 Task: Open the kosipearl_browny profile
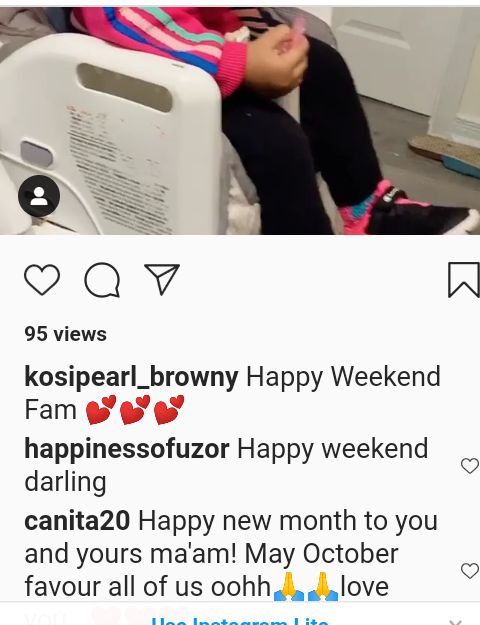(x=131, y=377)
